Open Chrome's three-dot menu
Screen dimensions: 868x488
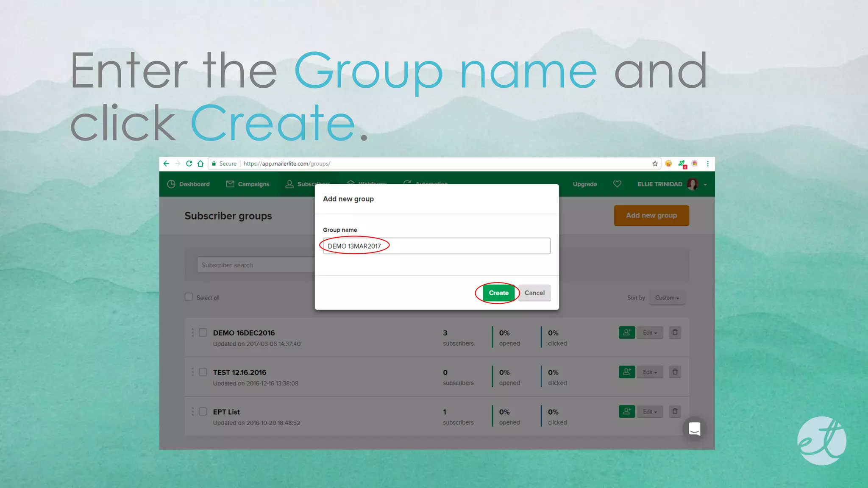pyautogui.click(x=707, y=164)
